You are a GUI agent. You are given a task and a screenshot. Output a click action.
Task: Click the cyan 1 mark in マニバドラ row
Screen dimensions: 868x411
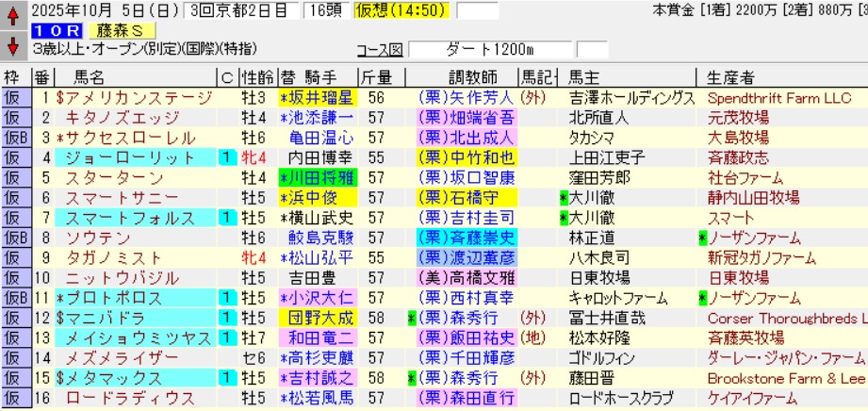(226, 318)
